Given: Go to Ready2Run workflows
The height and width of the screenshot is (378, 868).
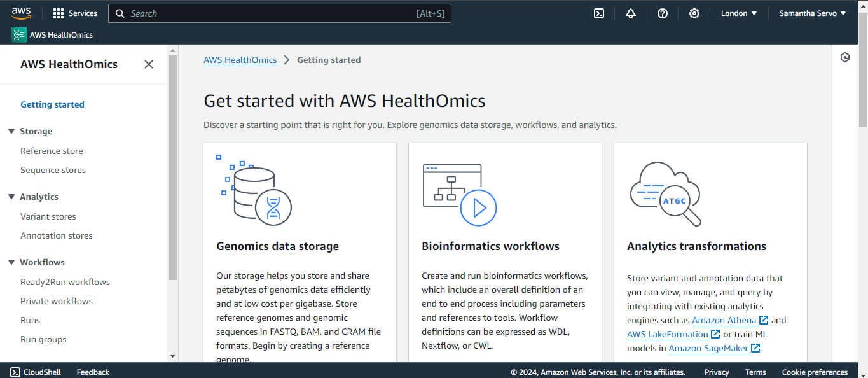Looking at the screenshot, I should pos(65,282).
